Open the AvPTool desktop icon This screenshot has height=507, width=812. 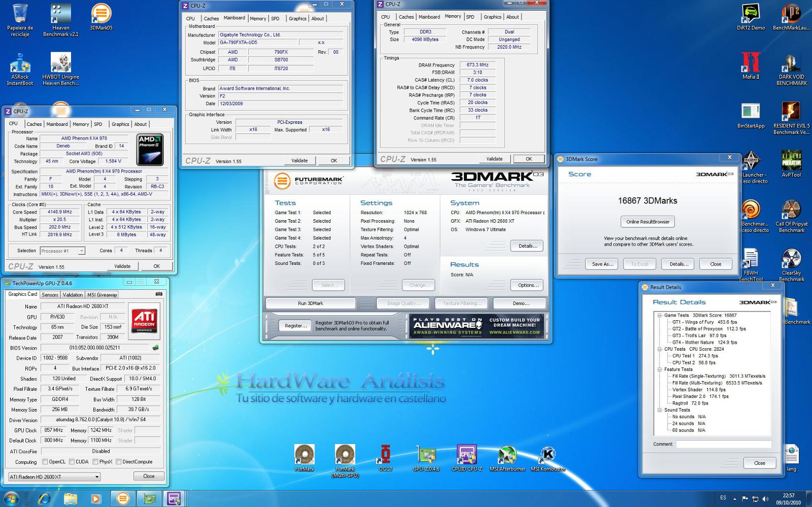[x=791, y=164]
